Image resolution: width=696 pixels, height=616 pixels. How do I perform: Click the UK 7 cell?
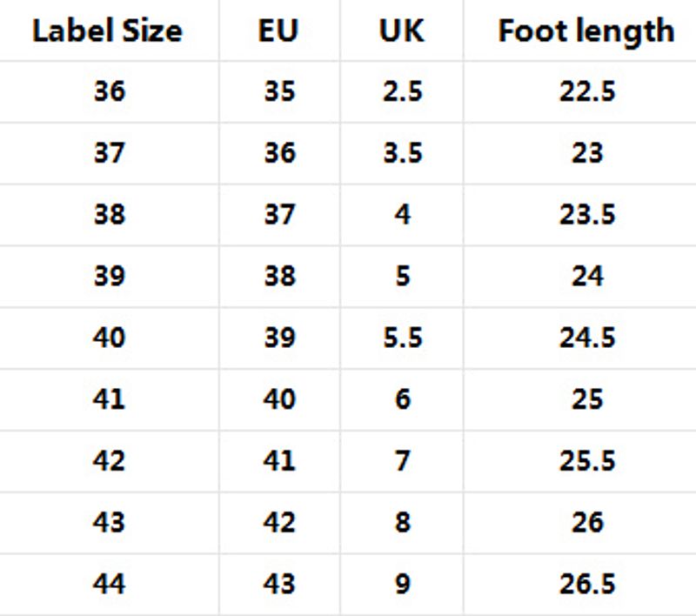point(402,460)
